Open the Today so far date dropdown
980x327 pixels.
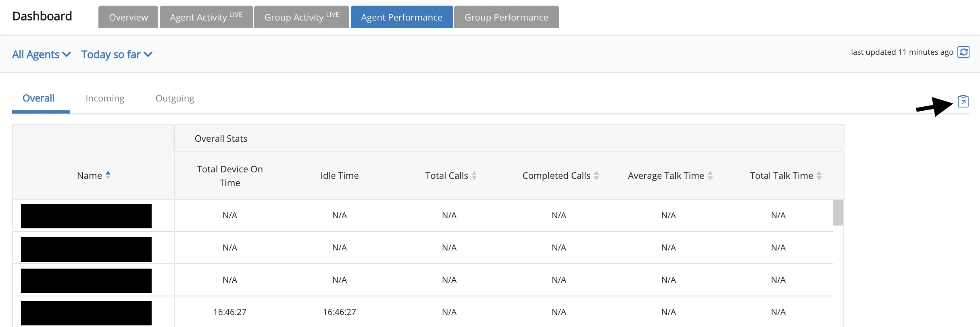tap(117, 54)
